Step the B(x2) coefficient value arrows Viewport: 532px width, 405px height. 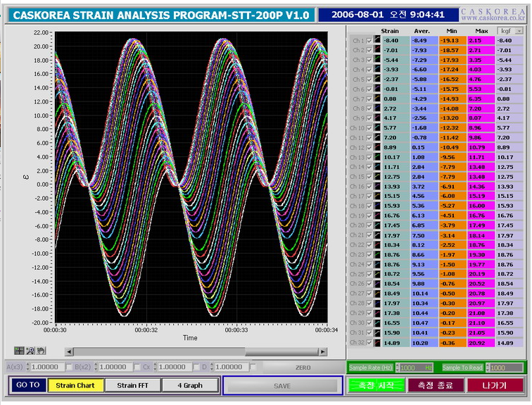click(x=96, y=367)
